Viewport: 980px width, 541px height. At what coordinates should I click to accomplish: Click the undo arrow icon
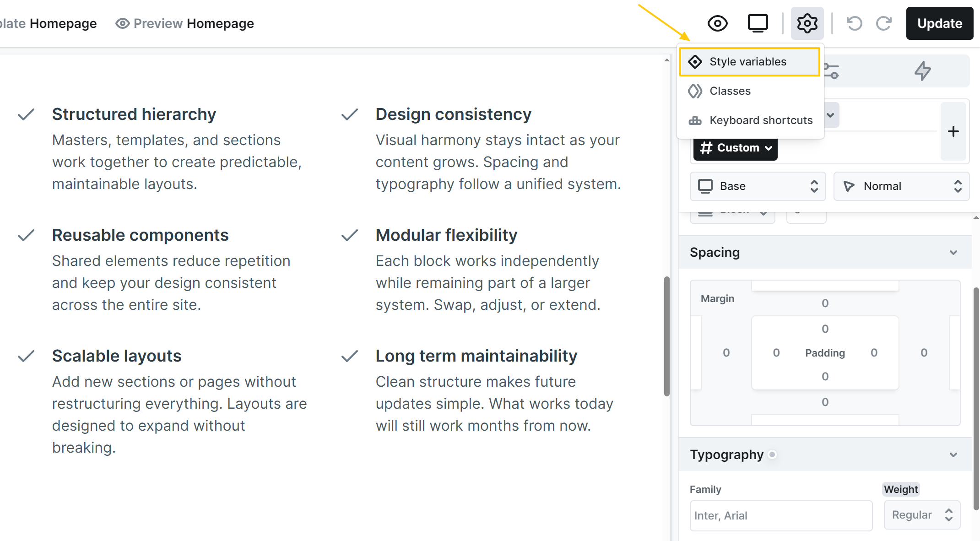point(854,23)
